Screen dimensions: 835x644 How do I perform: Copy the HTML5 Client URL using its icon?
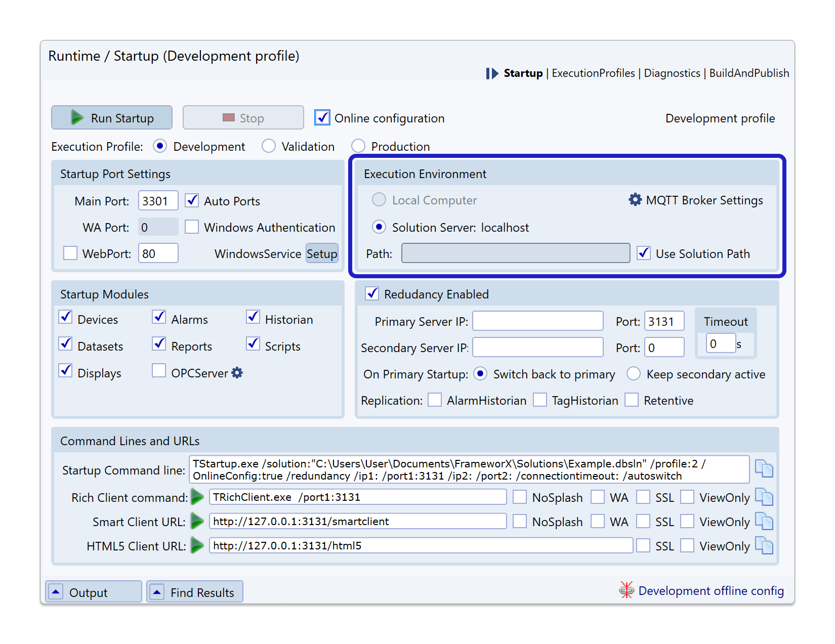(x=764, y=545)
